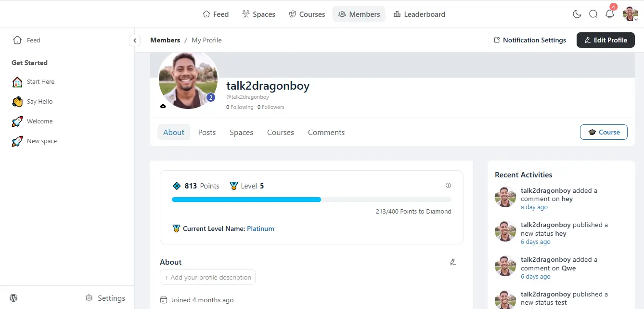Image resolution: width=644 pixels, height=309 pixels.
Task: Click the level 2 badge on avatar
Action: click(211, 98)
